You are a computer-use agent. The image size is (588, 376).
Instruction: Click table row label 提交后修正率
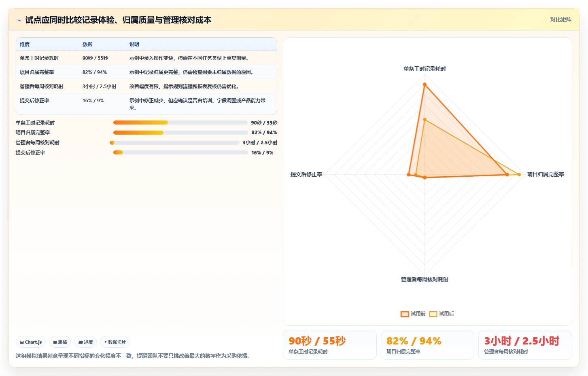coord(34,101)
